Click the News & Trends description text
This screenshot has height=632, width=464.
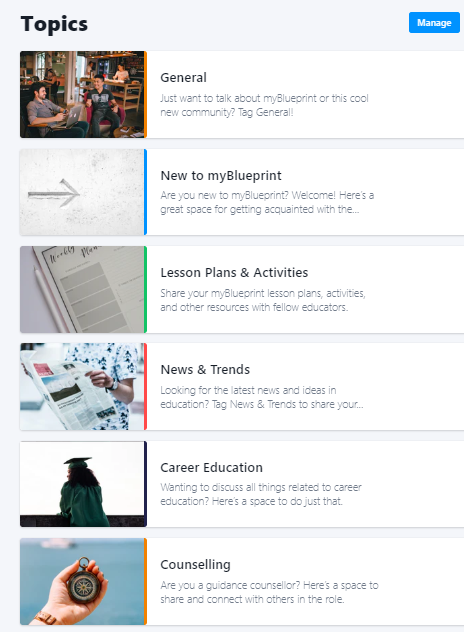[262, 397]
